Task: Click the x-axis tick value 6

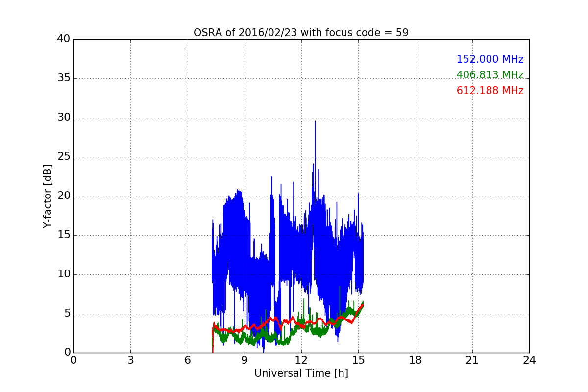Action: pos(187,360)
